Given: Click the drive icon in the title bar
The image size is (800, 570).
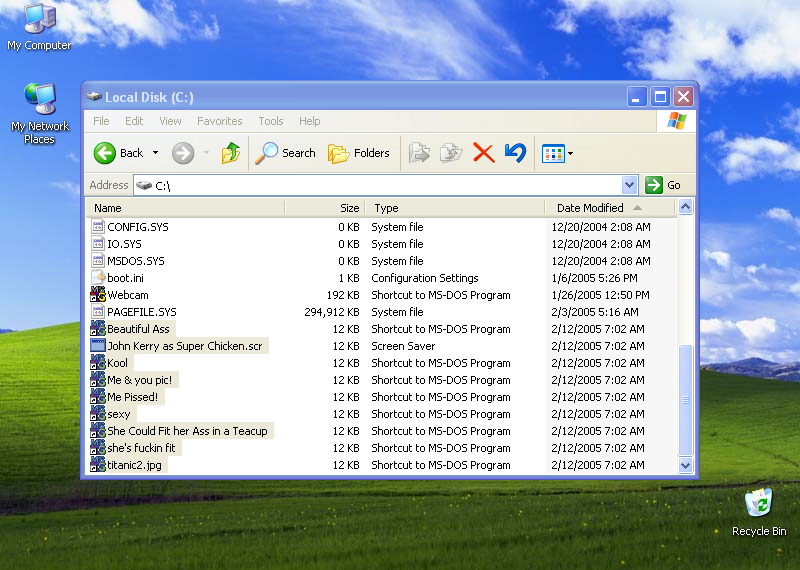Looking at the screenshot, I should [94, 96].
